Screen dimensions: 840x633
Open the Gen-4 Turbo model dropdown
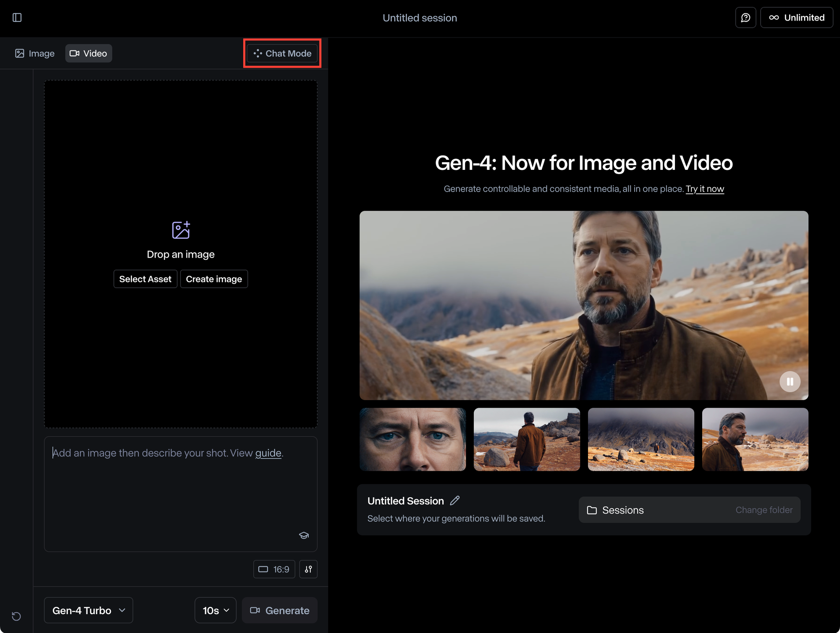(x=89, y=610)
